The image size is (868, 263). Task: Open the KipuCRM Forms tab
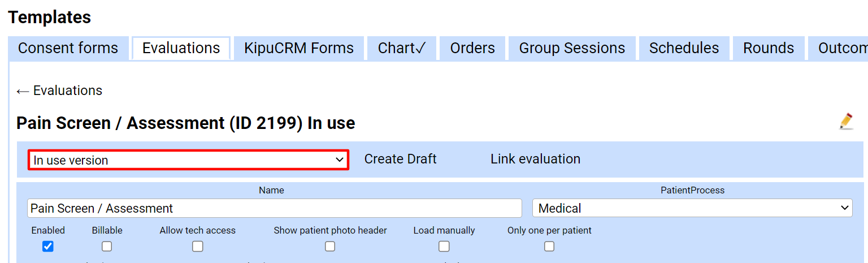coord(299,48)
